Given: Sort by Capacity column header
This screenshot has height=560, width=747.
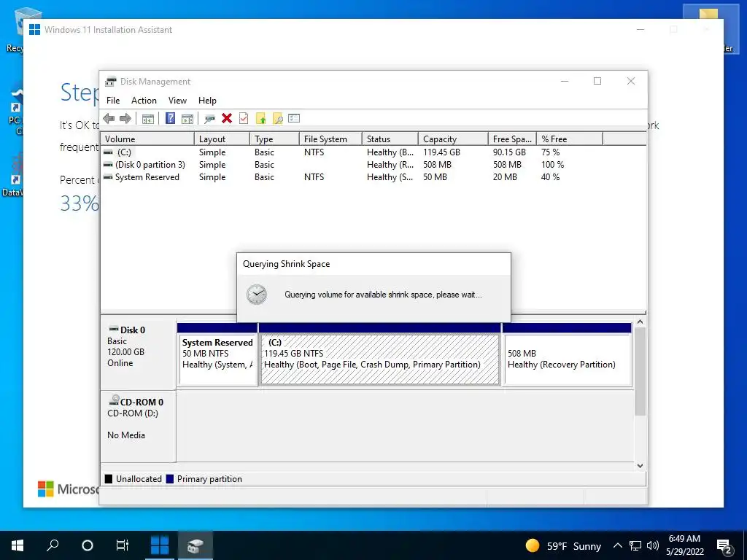Looking at the screenshot, I should [x=453, y=139].
